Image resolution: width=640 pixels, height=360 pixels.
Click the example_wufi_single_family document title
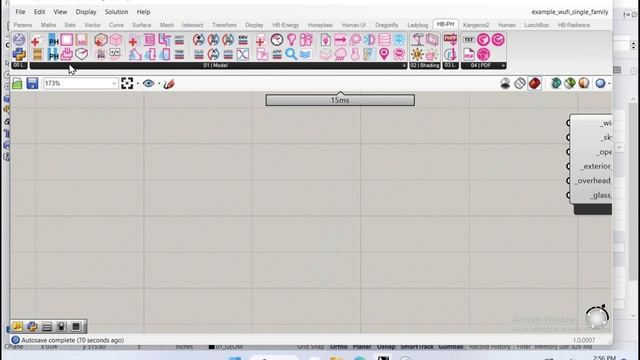(569, 12)
